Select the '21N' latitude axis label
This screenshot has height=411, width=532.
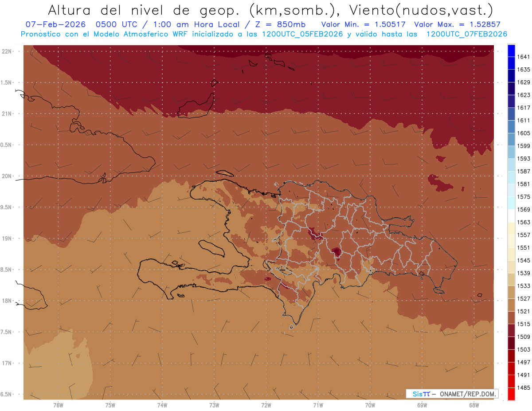(x=7, y=114)
